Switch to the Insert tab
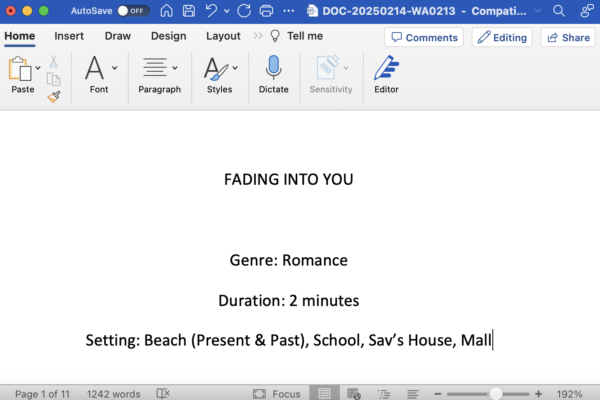Screen dimensions: 600x400 tap(69, 36)
